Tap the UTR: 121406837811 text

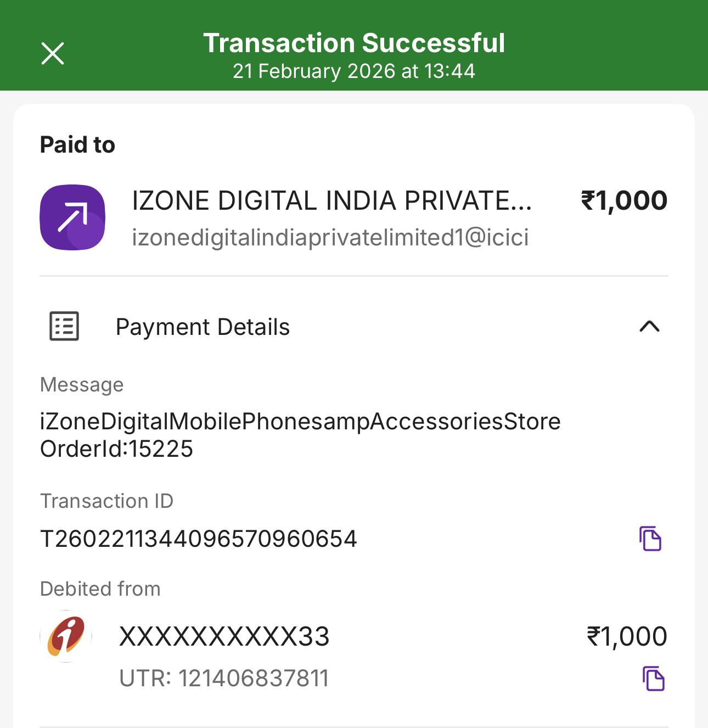(224, 679)
